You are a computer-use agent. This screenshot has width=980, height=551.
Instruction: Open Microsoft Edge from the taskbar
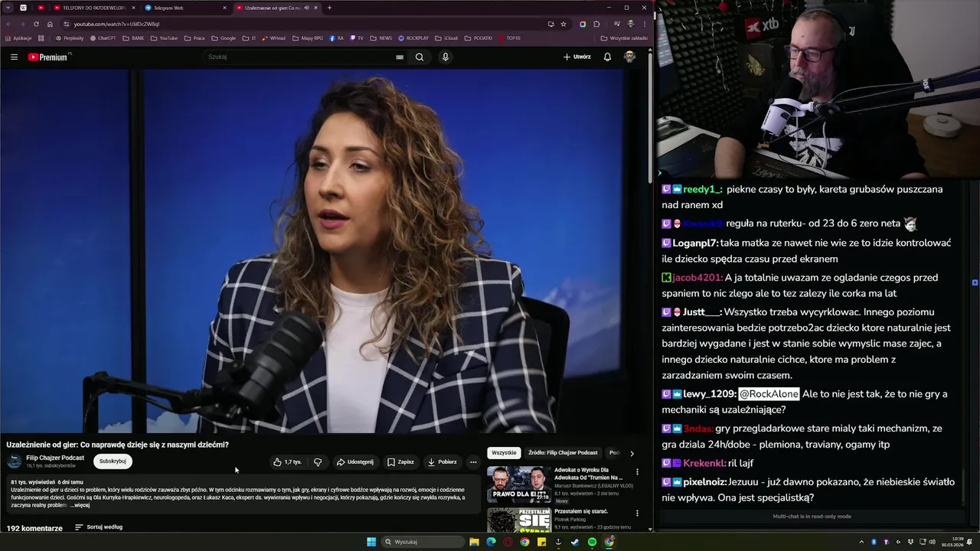491,542
